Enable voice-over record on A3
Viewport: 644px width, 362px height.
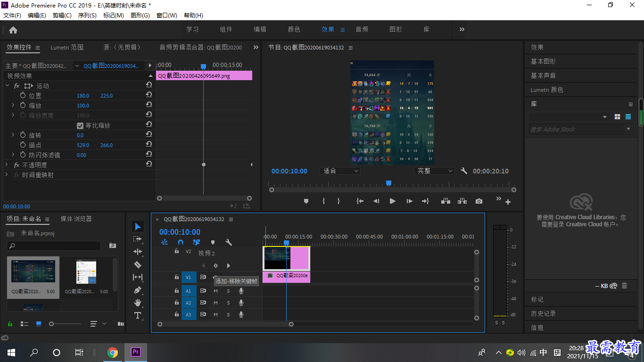pos(241,314)
